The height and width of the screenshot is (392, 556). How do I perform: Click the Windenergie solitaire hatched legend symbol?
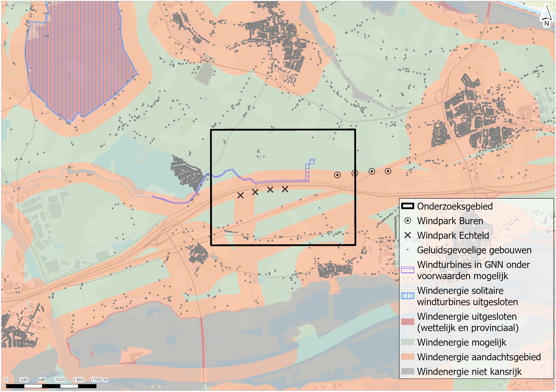coord(408,296)
